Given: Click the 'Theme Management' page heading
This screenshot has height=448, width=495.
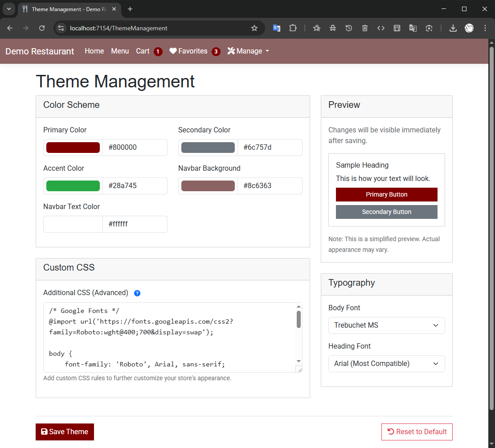Looking at the screenshot, I should click(115, 82).
